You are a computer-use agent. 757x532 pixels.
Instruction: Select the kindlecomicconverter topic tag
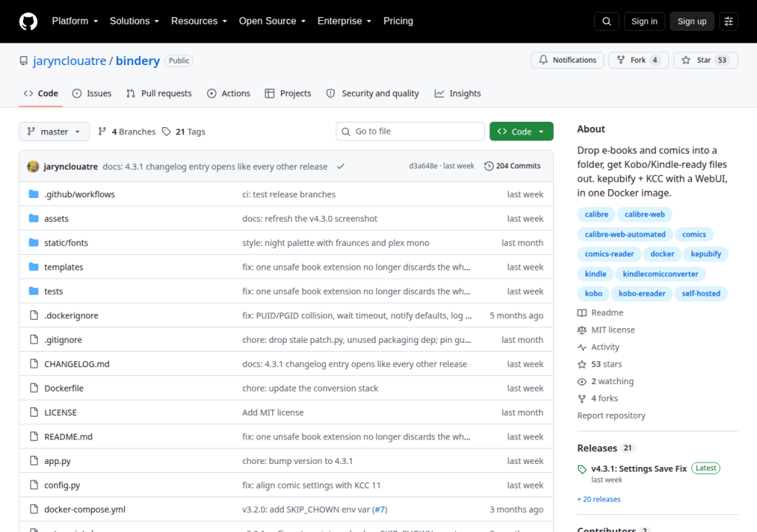pos(660,273)
